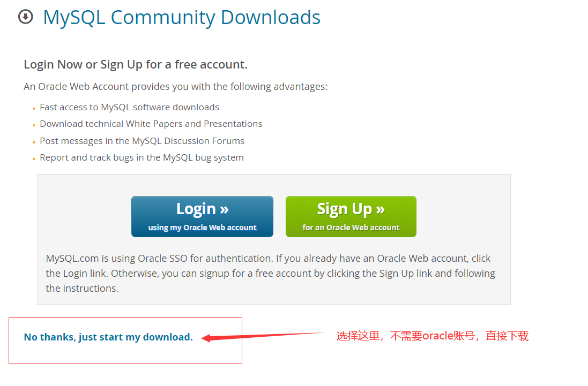The image size is (588, 386).
Task: Click the red arrow pointing at download link
Action: [263, 336]
